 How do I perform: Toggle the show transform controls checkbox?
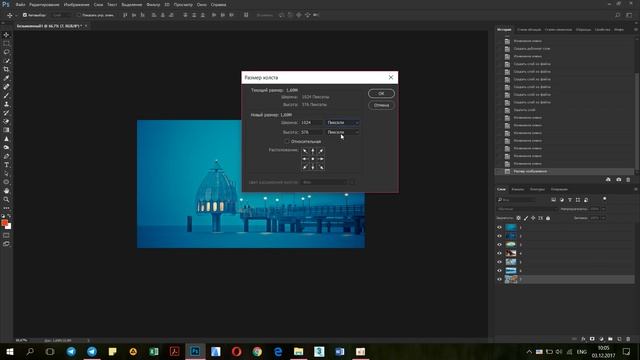point(79,15)
